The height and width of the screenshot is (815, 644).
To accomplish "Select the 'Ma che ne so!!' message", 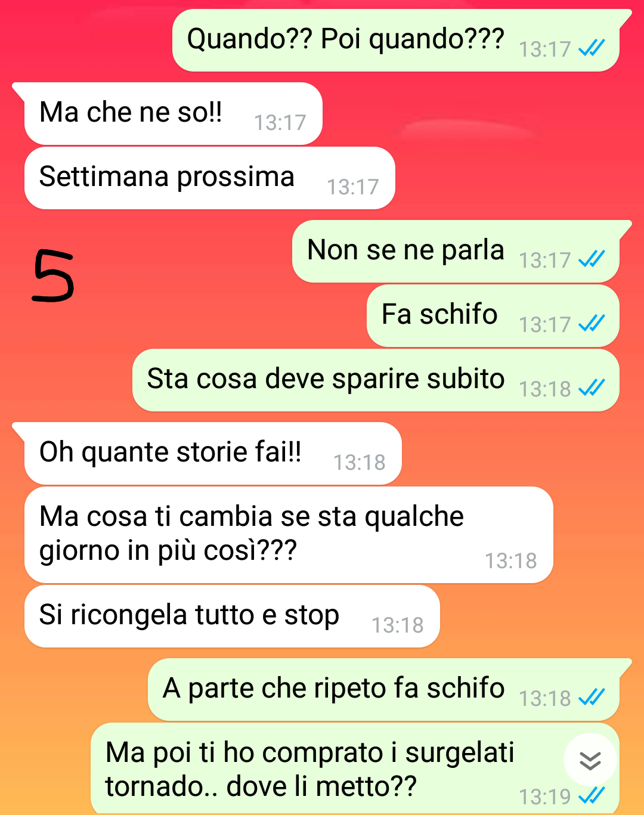I will coord(173,114).
